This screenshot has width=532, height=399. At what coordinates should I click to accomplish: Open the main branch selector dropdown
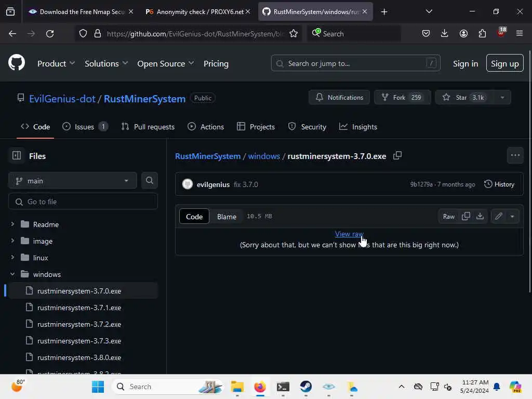coord(73,180)
